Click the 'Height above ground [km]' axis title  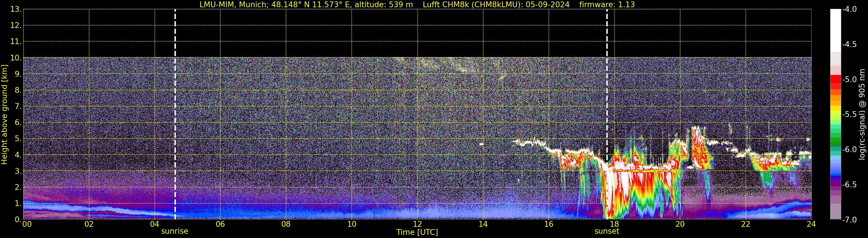pos(4,115)
